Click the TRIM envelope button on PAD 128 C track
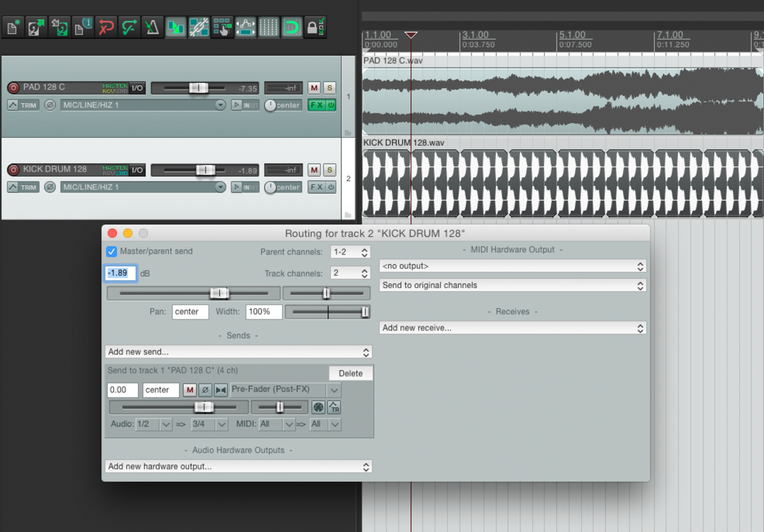 (x=24, y=105)
